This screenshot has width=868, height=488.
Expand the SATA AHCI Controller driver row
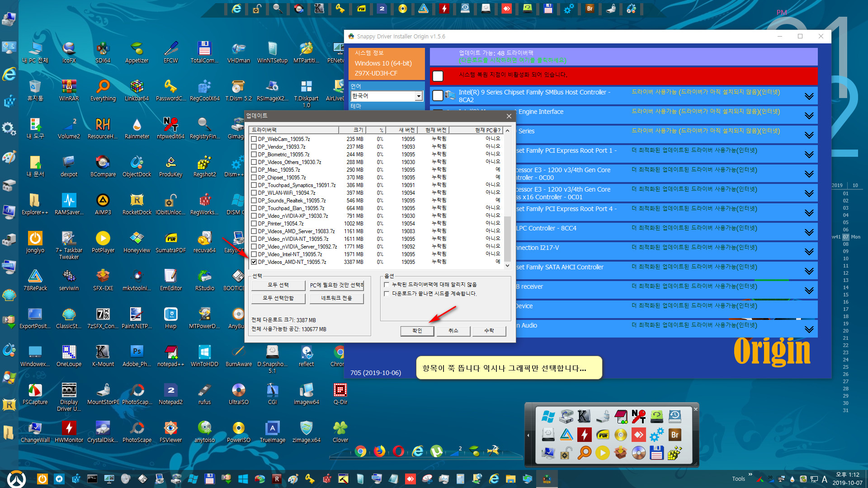809,271
